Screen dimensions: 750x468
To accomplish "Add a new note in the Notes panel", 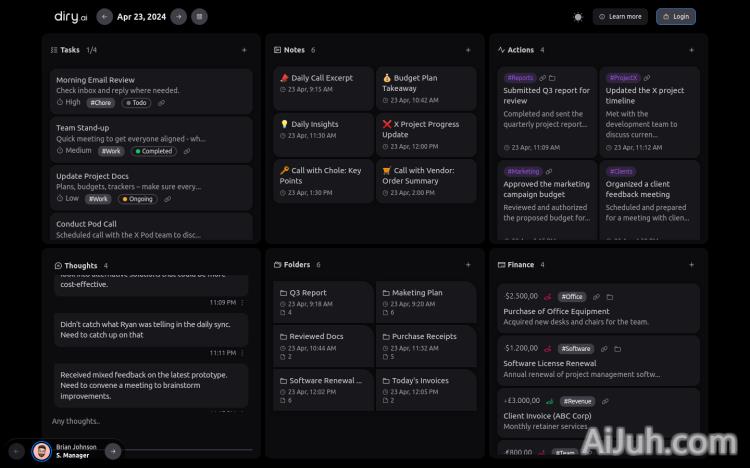I will click(x=468, y=50).
